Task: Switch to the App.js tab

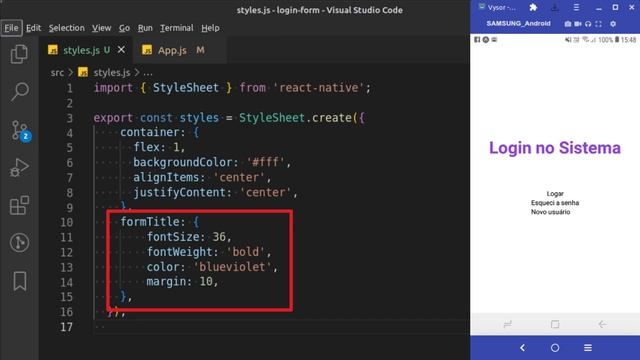Action: pos(179,50)
